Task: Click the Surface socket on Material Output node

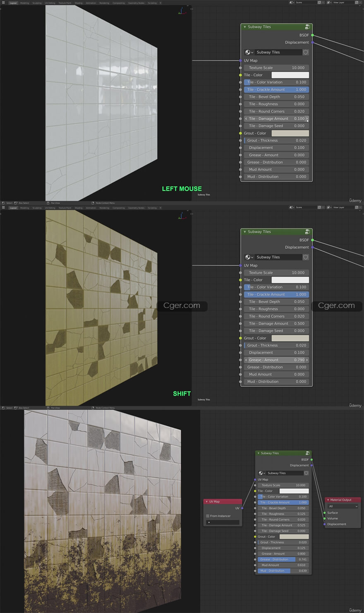Action: click(x=324, y=513)
